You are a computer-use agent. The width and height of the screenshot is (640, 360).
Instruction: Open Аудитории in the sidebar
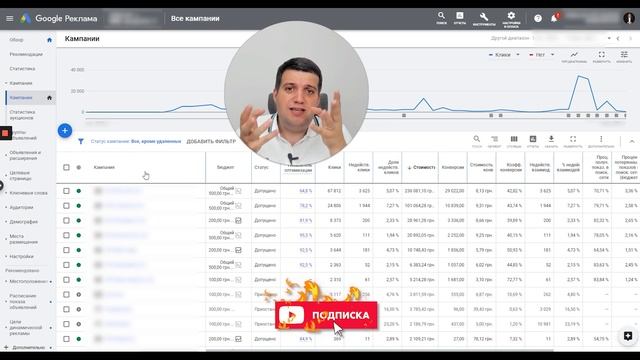point(21,207)
